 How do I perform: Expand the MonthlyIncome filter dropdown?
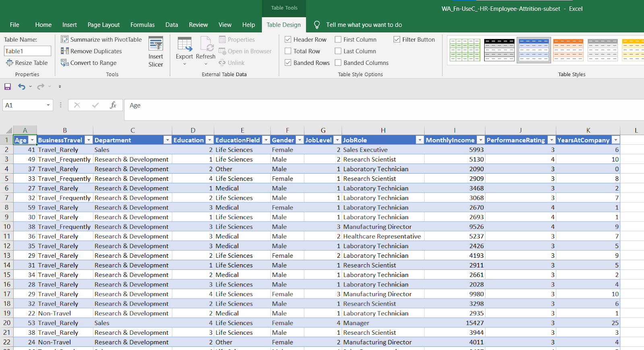pos(481,140)
